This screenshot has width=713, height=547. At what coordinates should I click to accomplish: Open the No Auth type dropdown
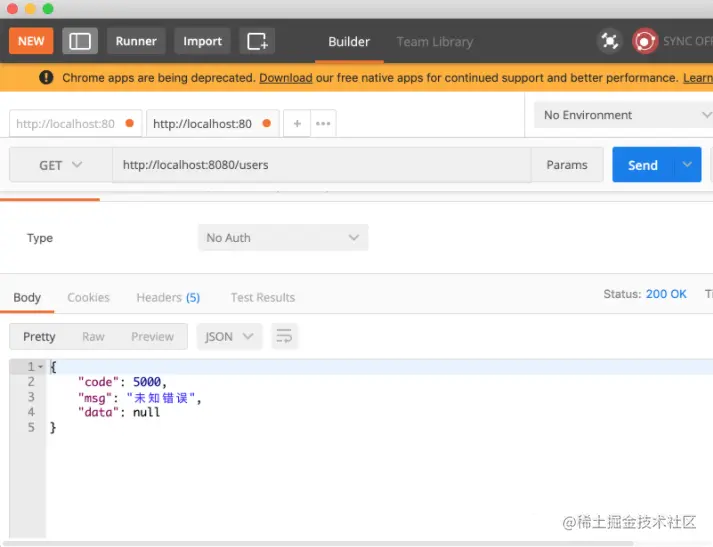tap(283, 237)
